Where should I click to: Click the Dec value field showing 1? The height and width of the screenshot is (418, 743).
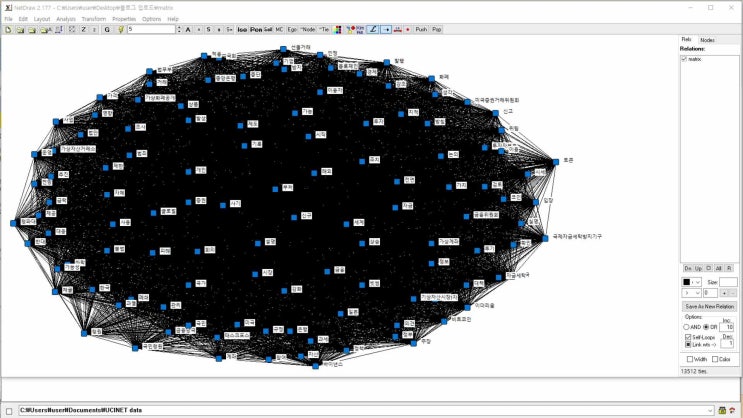tap(726, 343)
